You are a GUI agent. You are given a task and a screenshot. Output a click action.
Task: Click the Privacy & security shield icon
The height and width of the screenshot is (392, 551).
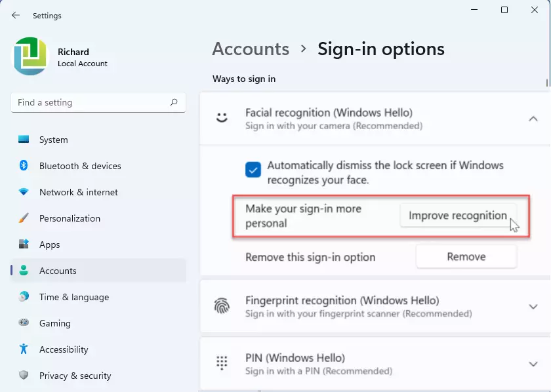[x=24, y=375]
